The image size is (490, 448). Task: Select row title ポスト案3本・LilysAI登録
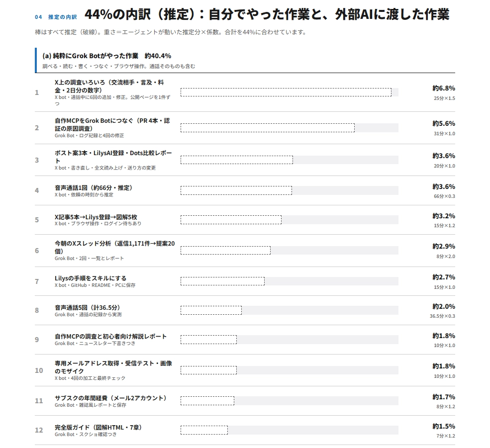coord(113,157)
